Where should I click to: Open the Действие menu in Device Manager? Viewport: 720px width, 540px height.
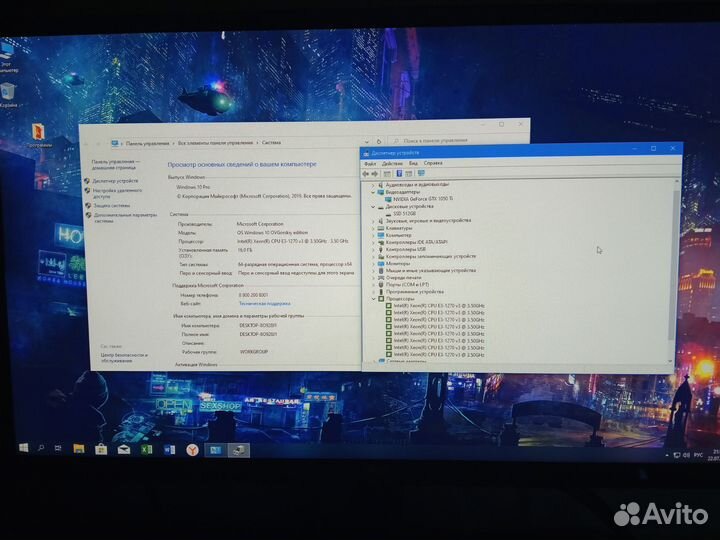click(x=392, y=163)
